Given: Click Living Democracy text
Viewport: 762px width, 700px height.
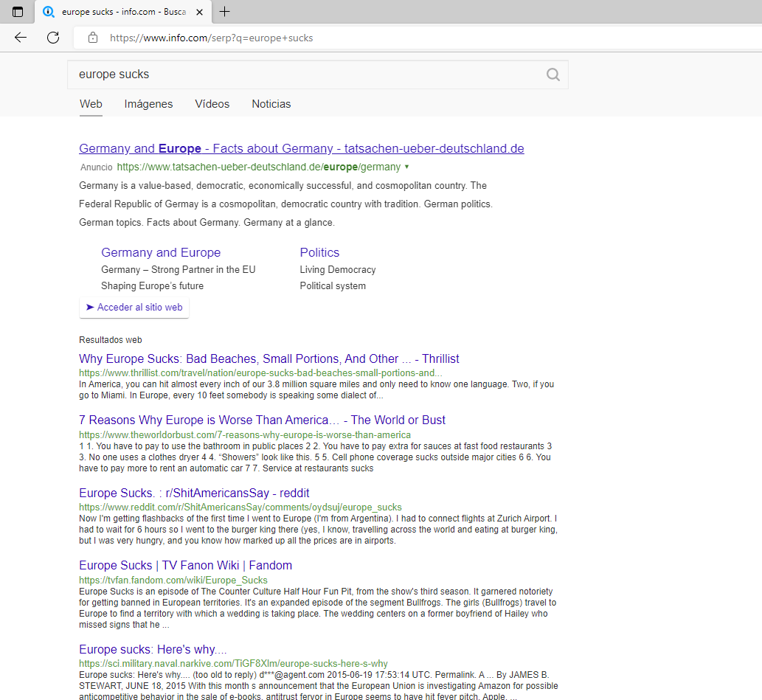Looking at the screenshot, I should point(338,269).
